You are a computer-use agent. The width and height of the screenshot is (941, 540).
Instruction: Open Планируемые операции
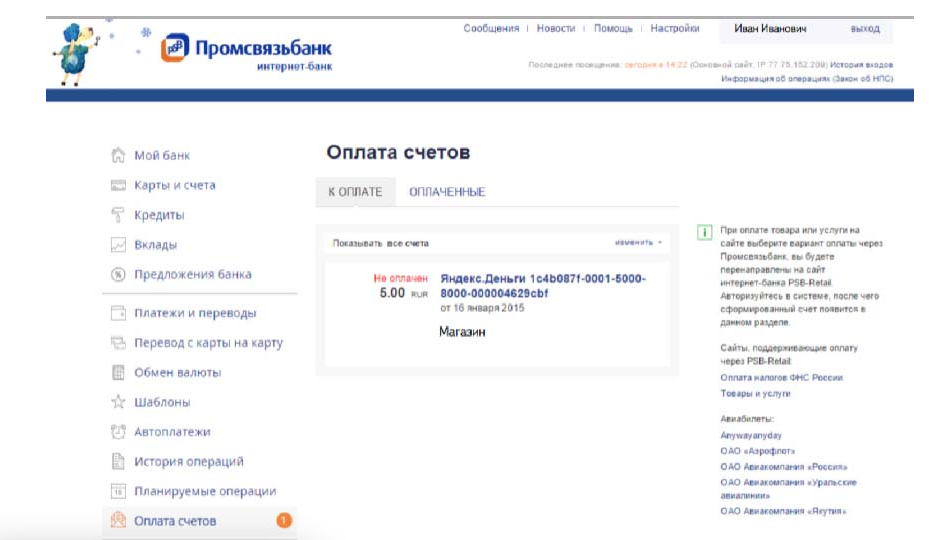tap(205, 491)
